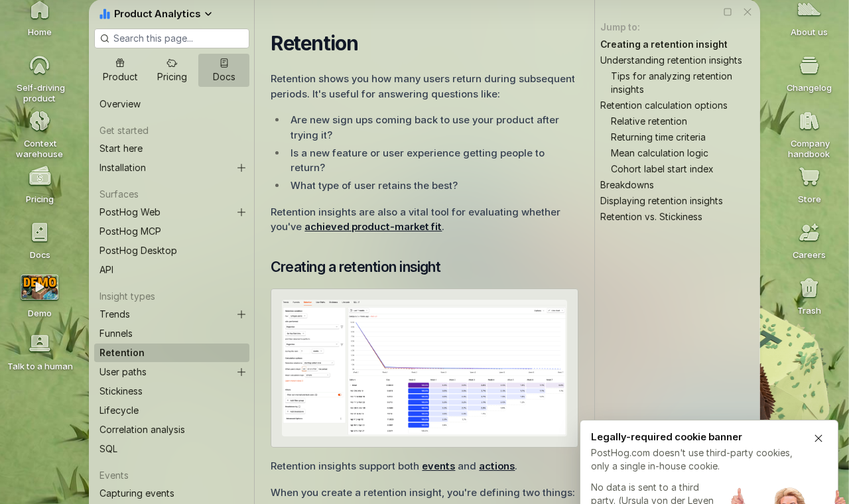Click the PostHog Web sidebar label
849x504 pixels.
pos(130,212)
